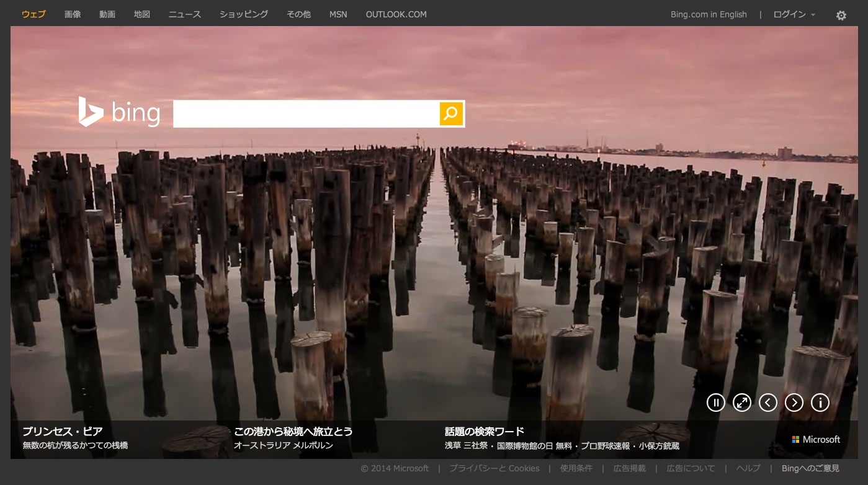Click the Bing.com in English link
Image resolution: width=868 pixels, height=485 pixels.
pos(709,14)
